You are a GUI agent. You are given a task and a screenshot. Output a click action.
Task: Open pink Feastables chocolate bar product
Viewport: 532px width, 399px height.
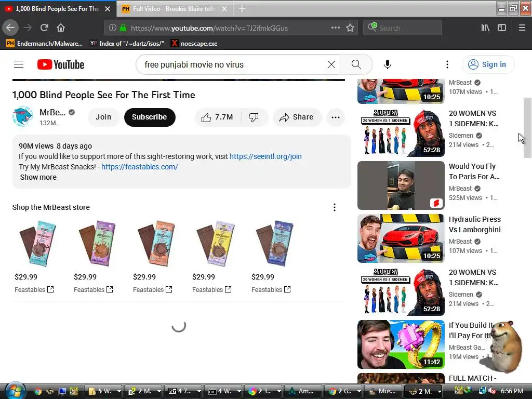pos(37,244)
